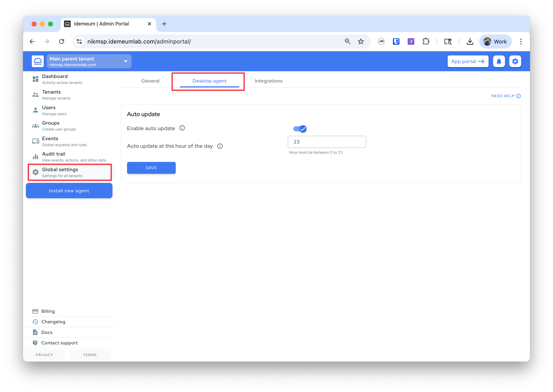Click the Changelog history icon

point(35,322)
